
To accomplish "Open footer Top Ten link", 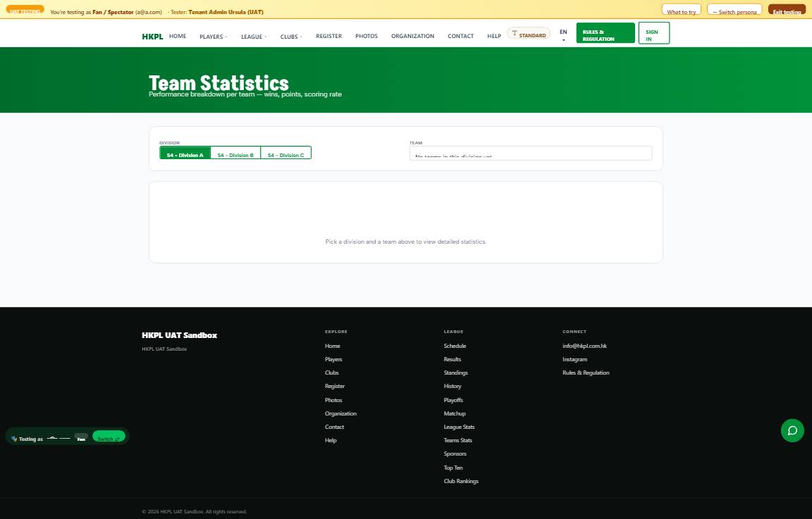I will [x=453, y=468].
